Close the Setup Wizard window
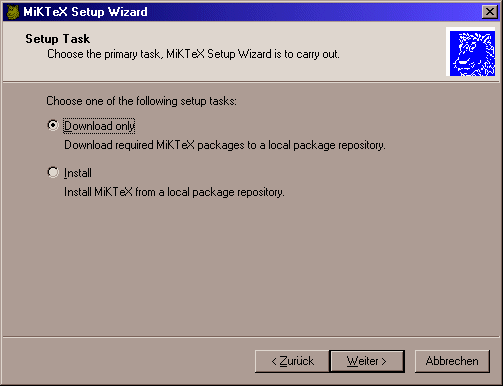Viewport: 503px width, 386px height. (x=490, y=12)
